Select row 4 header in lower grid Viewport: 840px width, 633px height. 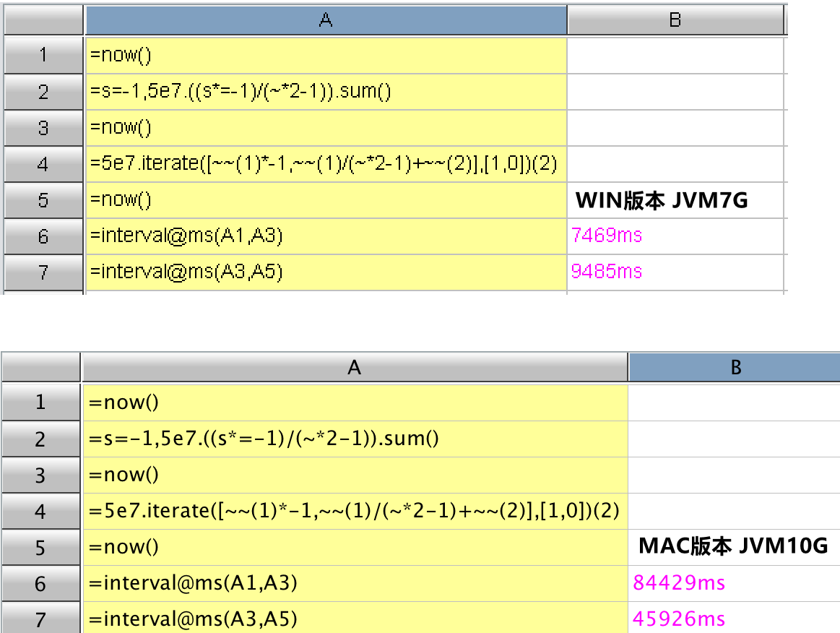coord(41,512)
